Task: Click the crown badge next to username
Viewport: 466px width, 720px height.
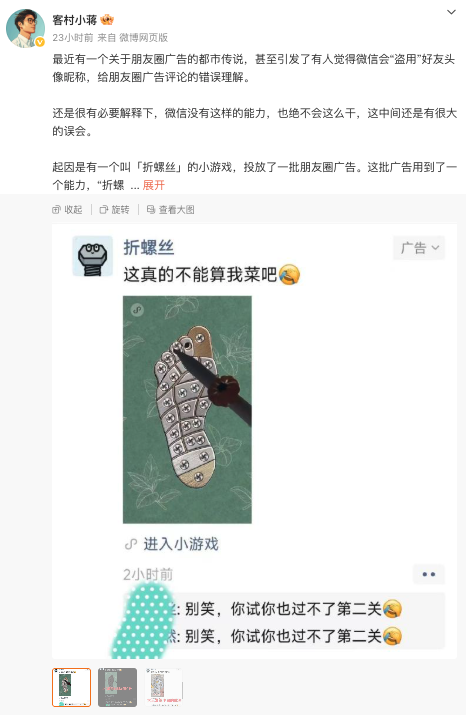Action: (107, 20)
